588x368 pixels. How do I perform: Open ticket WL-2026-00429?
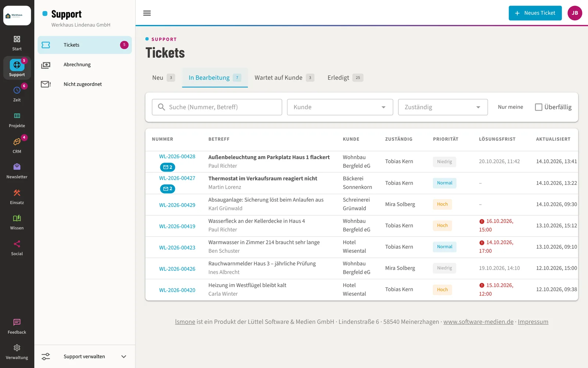[x=177, y=205]
